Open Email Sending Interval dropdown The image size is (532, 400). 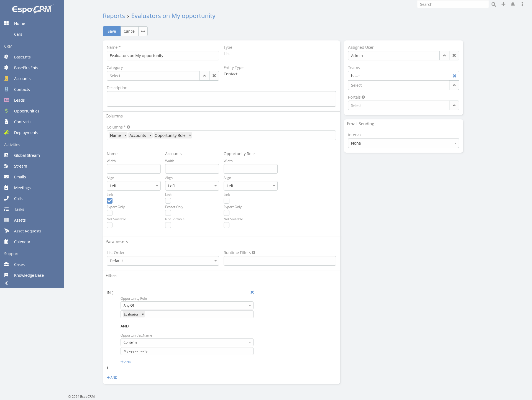pyautogui.click(x=403, y=143)
